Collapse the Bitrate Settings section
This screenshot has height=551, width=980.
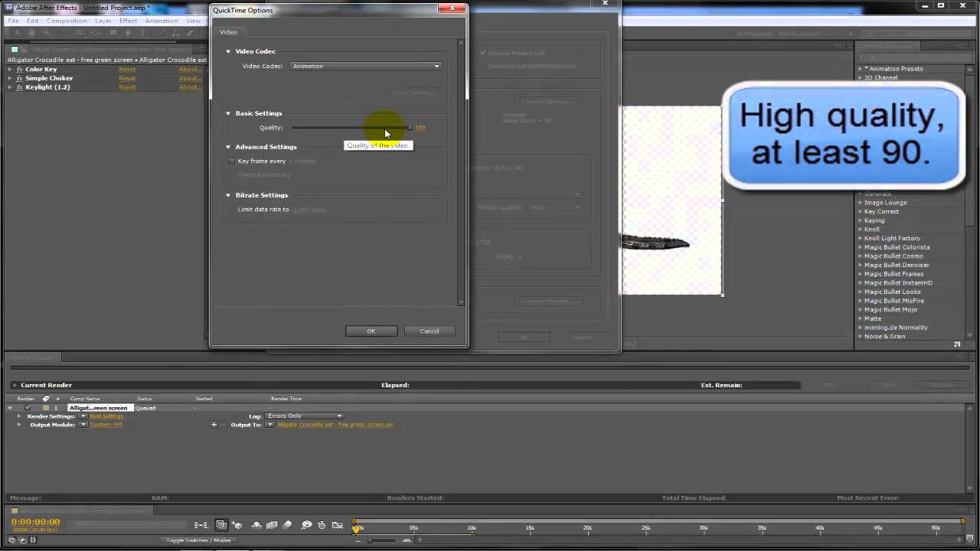228,195
